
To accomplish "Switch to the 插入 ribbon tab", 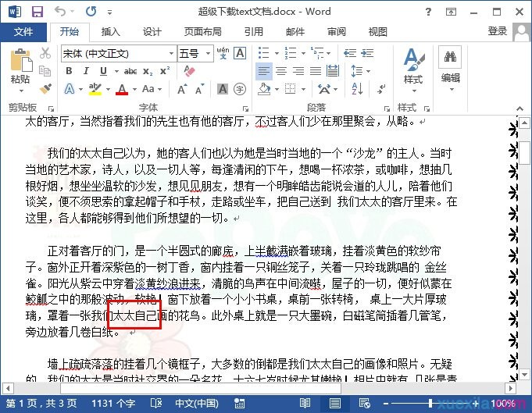I will [111, 32].
